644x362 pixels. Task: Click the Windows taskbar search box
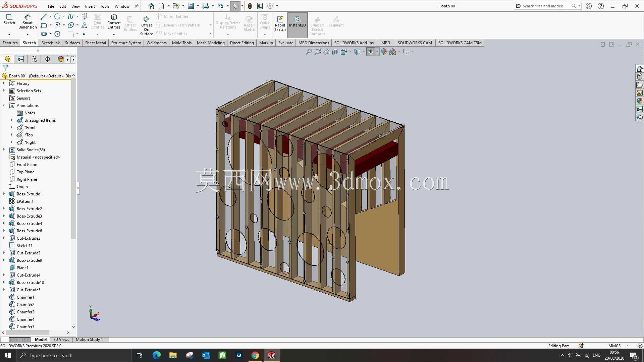click(x=74, y=355)
